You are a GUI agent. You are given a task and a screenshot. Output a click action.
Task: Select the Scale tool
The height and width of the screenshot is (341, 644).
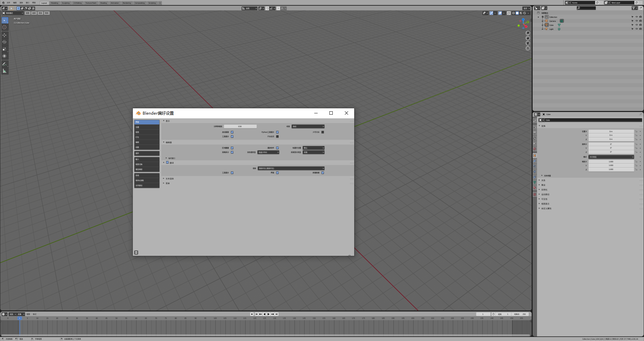5,49
